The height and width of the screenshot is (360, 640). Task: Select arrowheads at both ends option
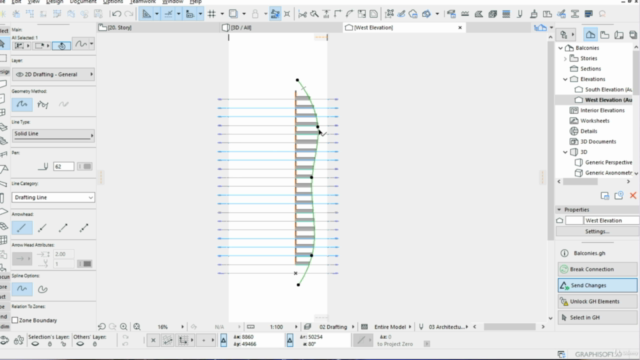click(84, 228)
